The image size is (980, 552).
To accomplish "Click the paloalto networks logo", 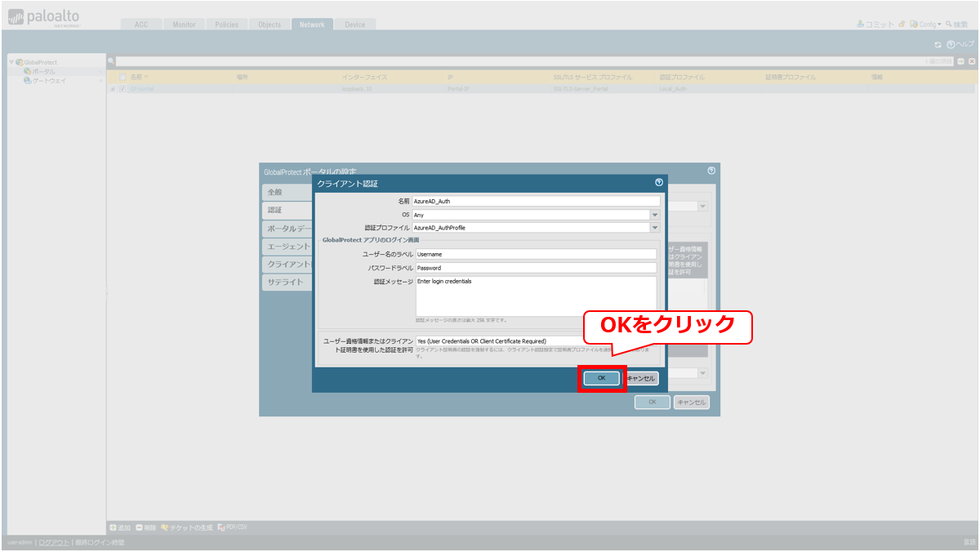I will pos(43,19).
